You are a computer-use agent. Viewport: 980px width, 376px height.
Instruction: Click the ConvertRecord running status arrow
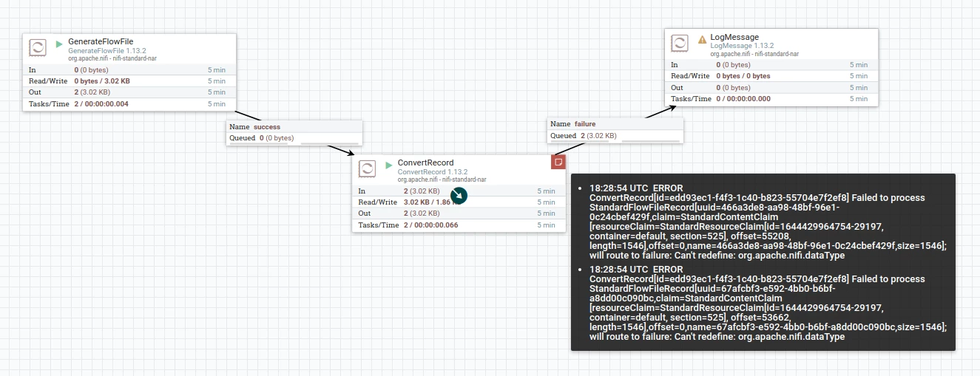[388, 164]
